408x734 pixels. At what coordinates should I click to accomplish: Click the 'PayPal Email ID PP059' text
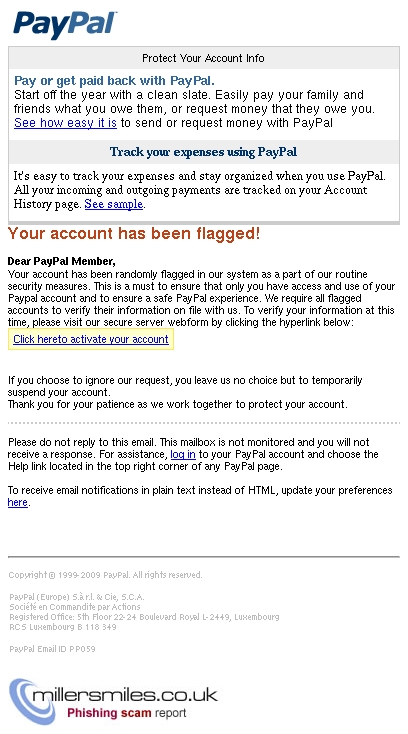click(x=52, y=649)
